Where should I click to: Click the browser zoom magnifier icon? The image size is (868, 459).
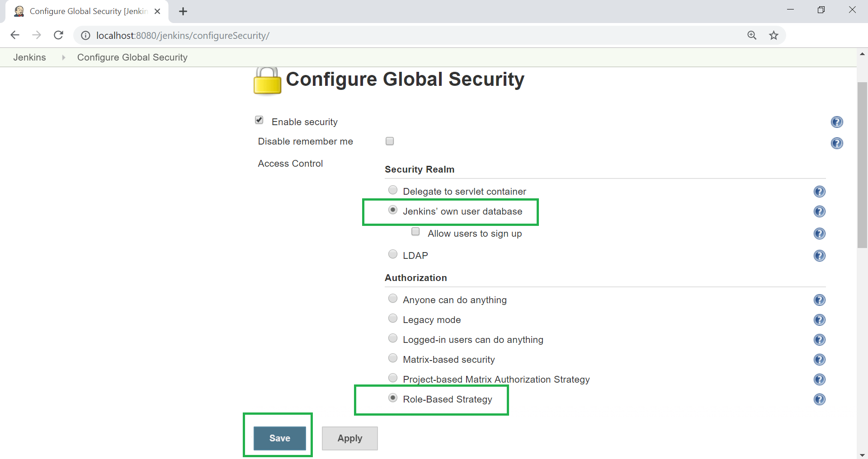click(x=752, y=35)
